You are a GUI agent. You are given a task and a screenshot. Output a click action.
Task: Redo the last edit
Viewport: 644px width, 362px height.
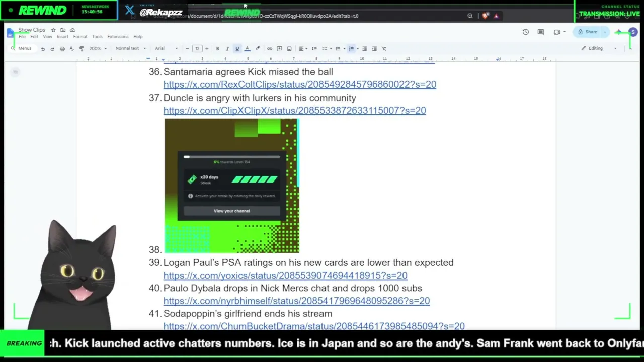(52, 49)
